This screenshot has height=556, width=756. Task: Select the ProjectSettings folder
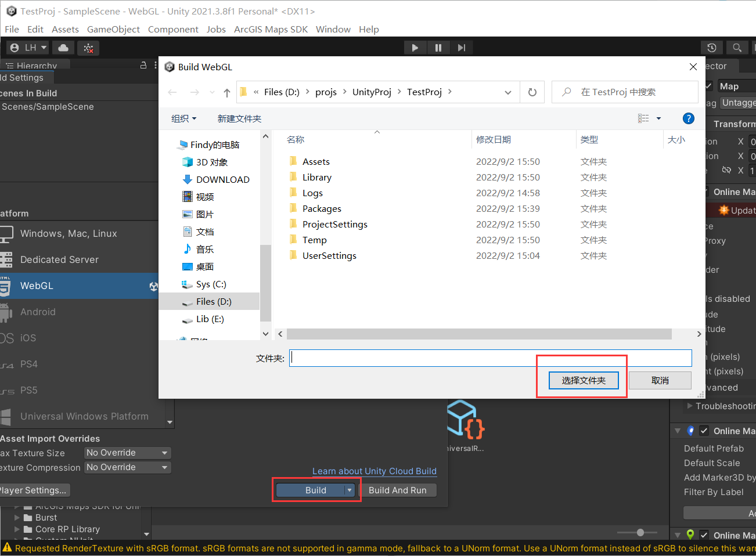(x=334, y=224)
